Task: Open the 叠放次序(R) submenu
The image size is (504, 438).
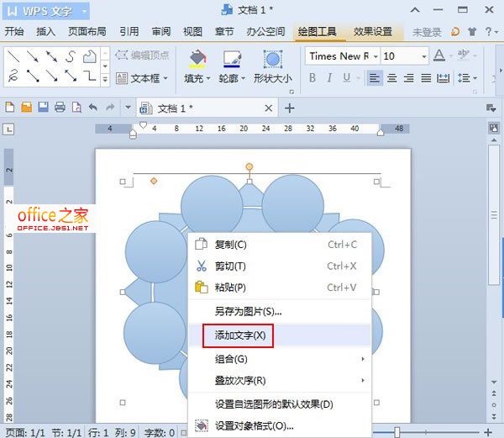Action: (x=280, y=381)
